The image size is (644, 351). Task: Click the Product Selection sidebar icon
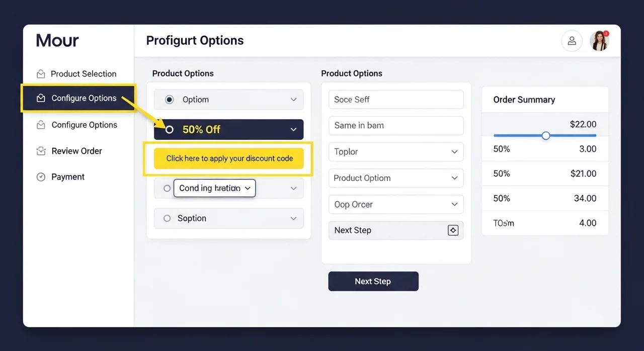(41, 74)
